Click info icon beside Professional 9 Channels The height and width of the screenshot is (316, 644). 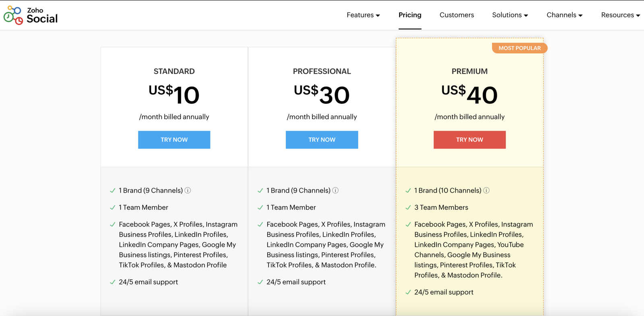(x=335, y=191)
